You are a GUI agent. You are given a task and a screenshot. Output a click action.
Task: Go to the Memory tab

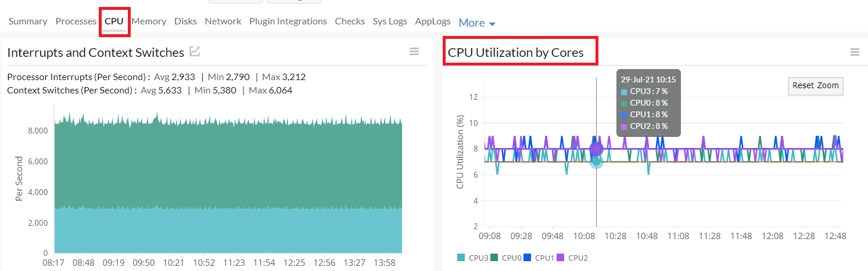tap(149, 21)
